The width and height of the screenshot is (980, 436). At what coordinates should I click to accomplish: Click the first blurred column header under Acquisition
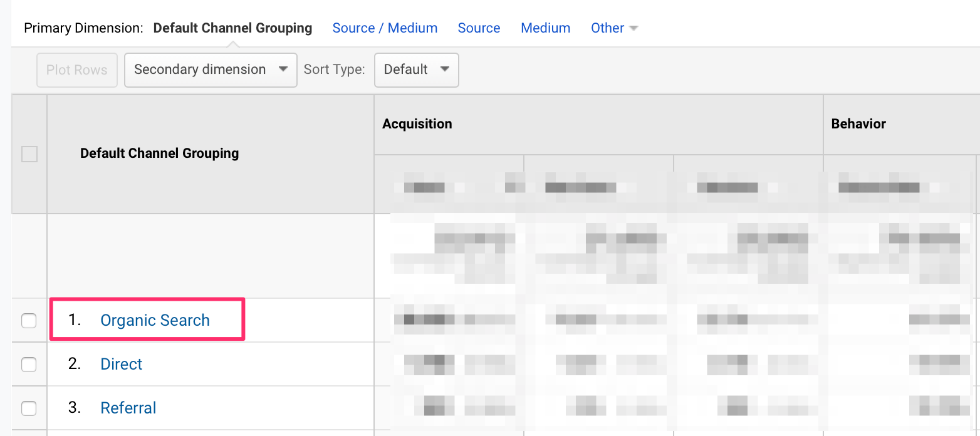449,186
